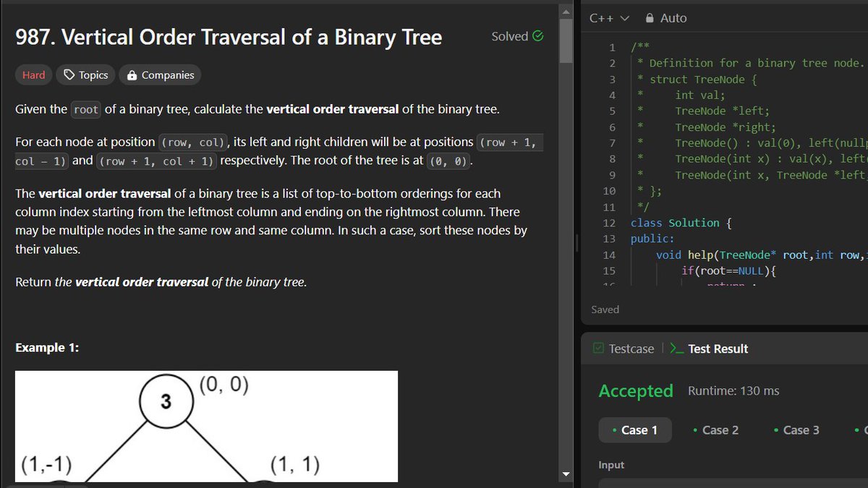
Task: Open the Companies button
Action: pos(160,75)
